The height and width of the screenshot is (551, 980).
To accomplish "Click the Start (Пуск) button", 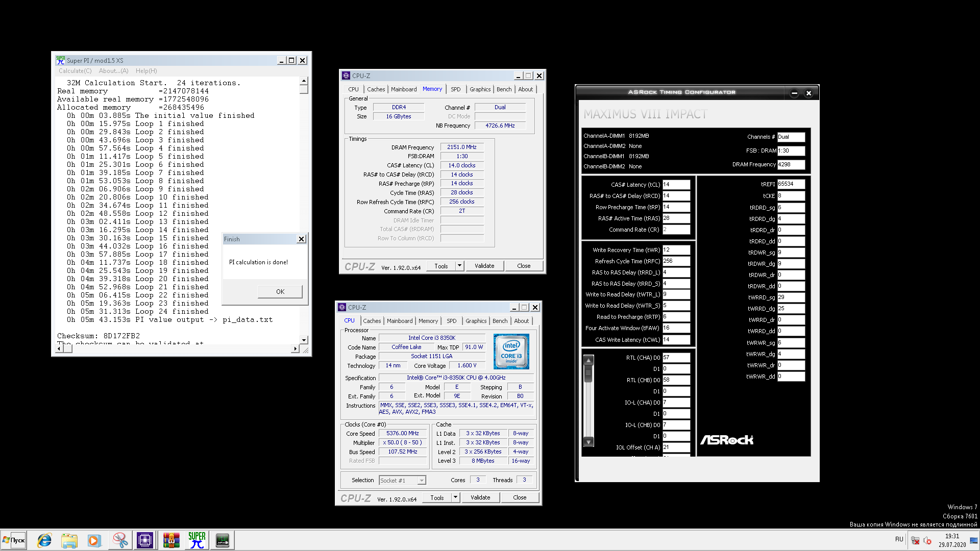I will [14, 540].
